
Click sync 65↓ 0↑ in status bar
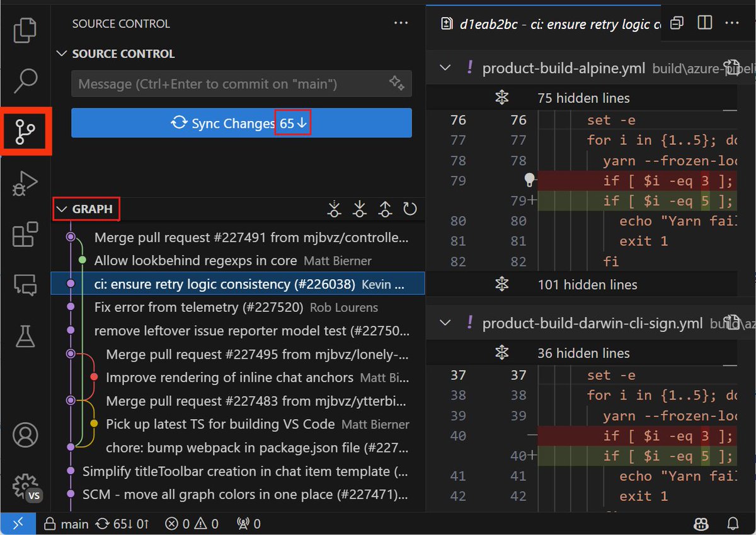(x=122, y=524)
